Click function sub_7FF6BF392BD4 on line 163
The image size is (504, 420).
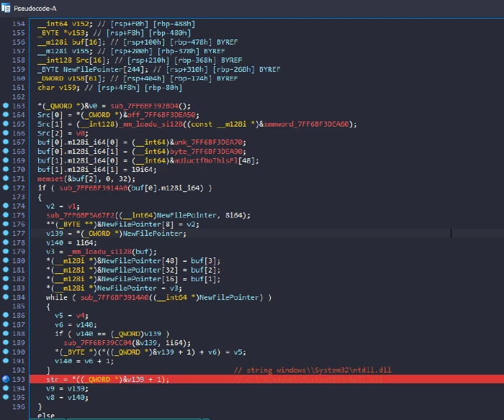(x=144, y=106)
